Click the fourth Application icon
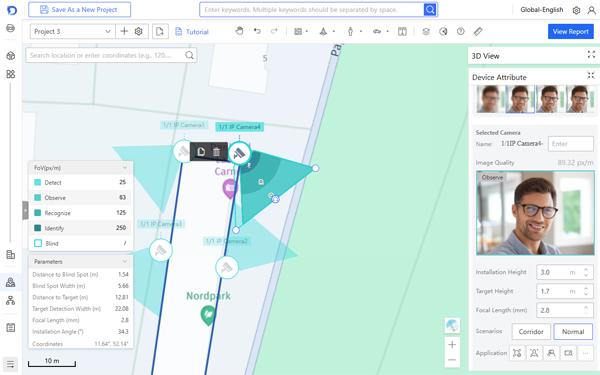The image size is (600, 375). 568,353
